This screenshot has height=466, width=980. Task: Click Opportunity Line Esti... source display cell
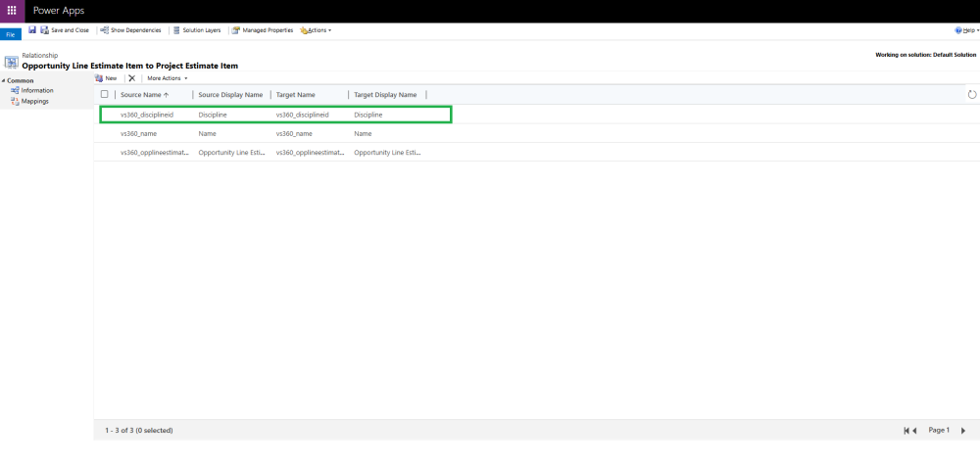pyautogui.click(x=232, y=153)
